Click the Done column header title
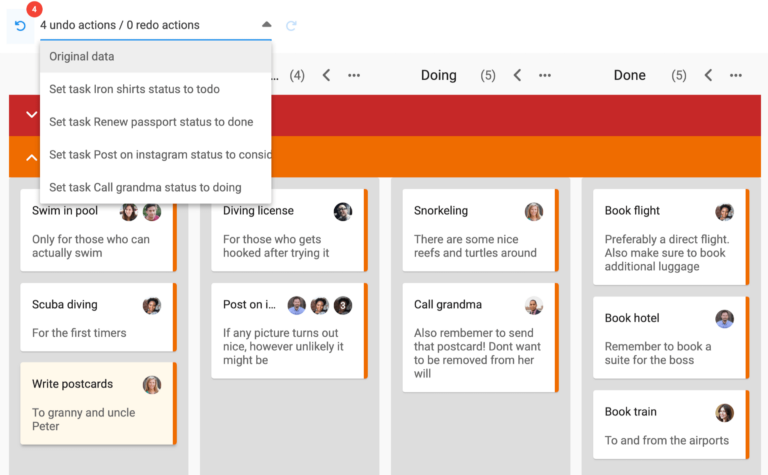The height and width of the screenshot is (475, 768). [629, 75]
